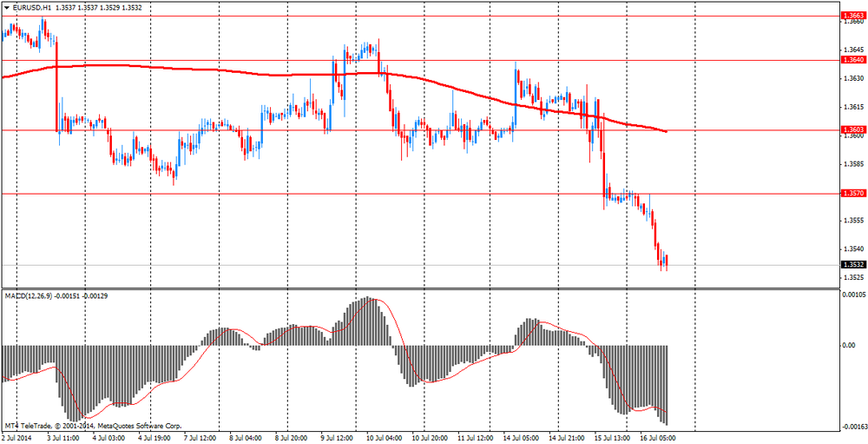Click the EURUSD,H1 chart title text
Image resolution: width=868 pixels, height=444 pixels.
[x=31, y=7]
